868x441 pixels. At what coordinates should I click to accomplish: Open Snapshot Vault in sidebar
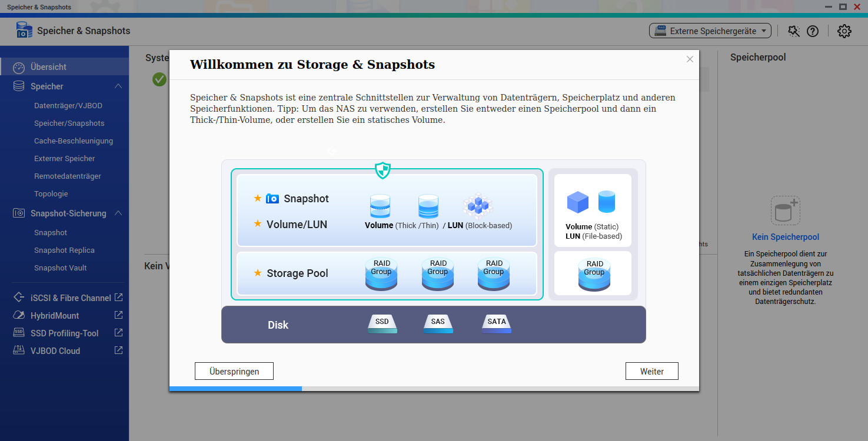60,268
